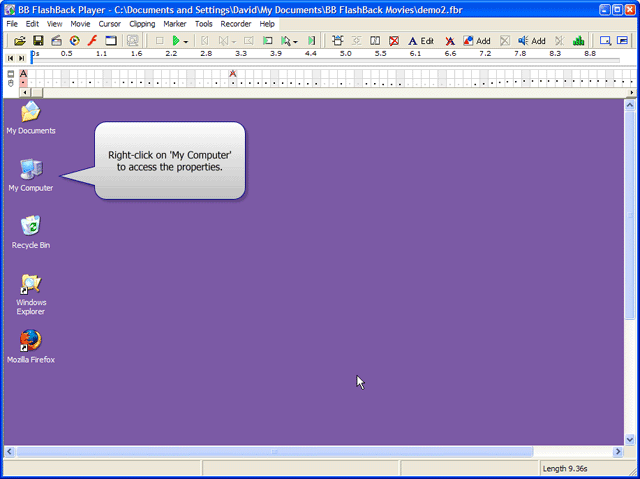Click the mouse track icon left of the timeline
Viewport: 640px width, 479px height.
(x=11, y=83)
